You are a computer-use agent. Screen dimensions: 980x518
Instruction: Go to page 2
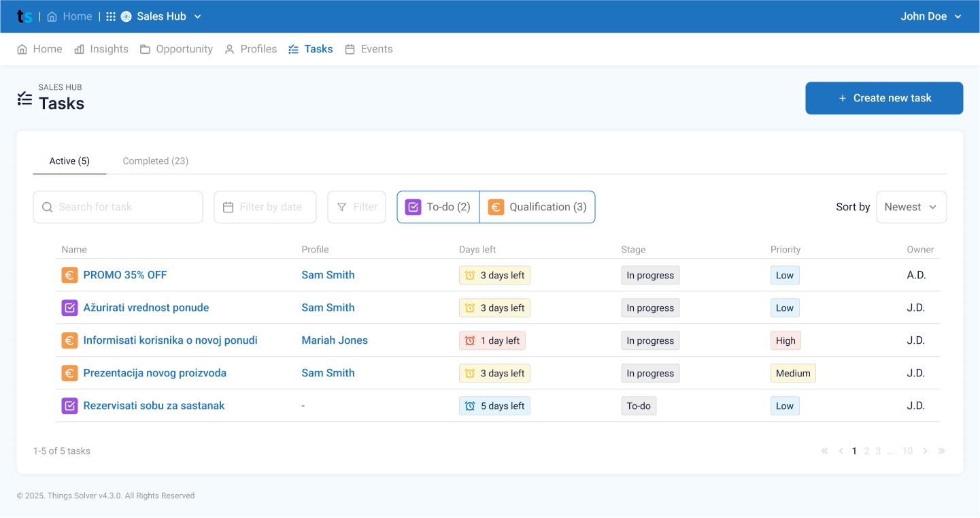[866, 451]
